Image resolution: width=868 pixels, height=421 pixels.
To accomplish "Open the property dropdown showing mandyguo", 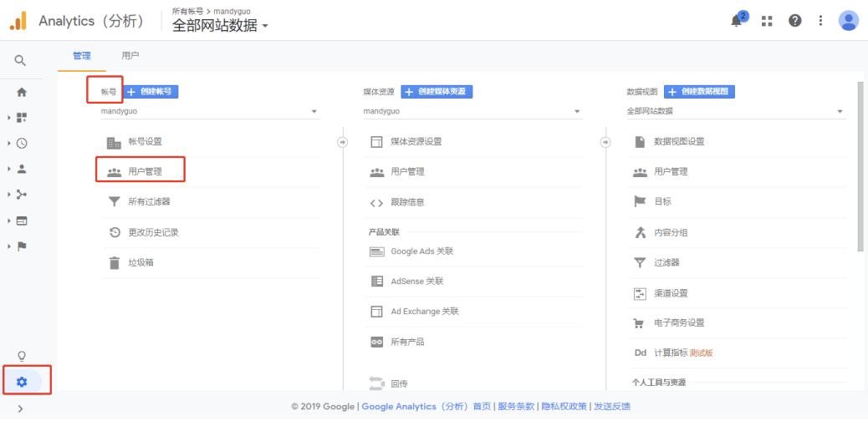I will pos(472,111).
